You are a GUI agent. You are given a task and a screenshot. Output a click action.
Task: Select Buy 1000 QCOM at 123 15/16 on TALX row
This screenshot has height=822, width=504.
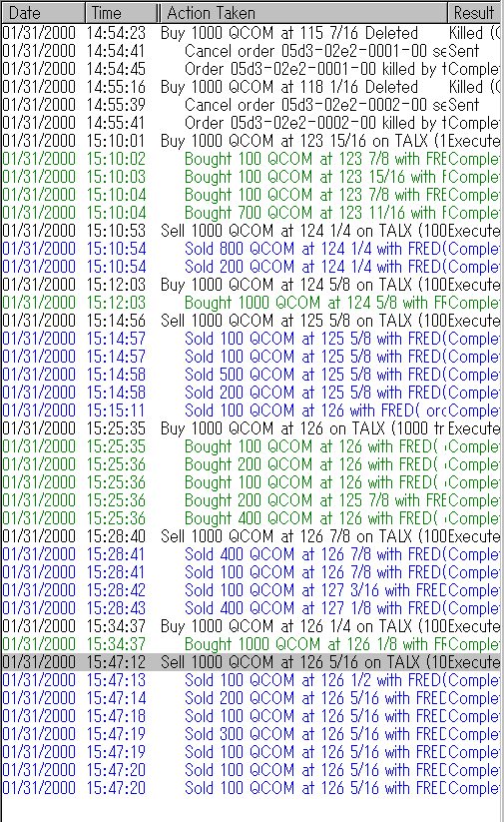(x=252, y=141)
